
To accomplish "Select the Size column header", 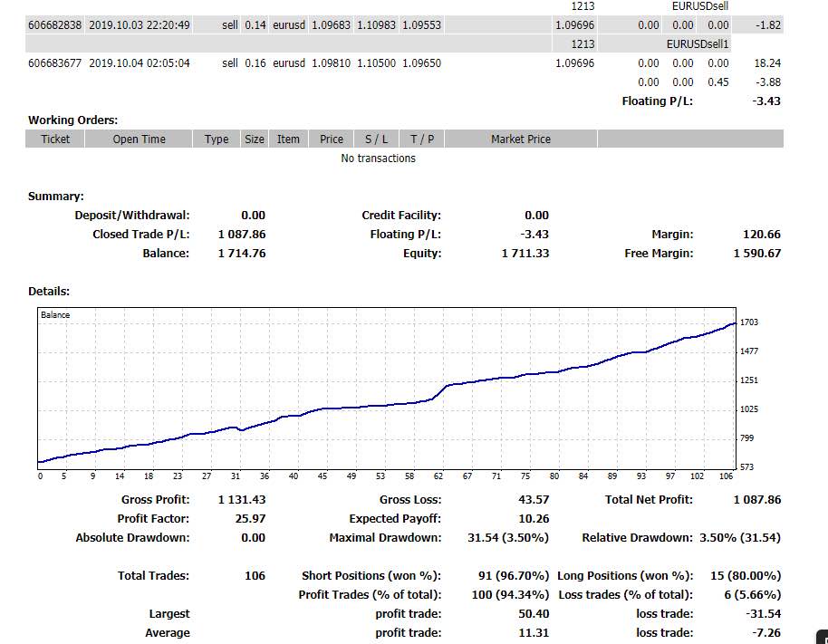I will pyautogui.click(x=254, y=139).
